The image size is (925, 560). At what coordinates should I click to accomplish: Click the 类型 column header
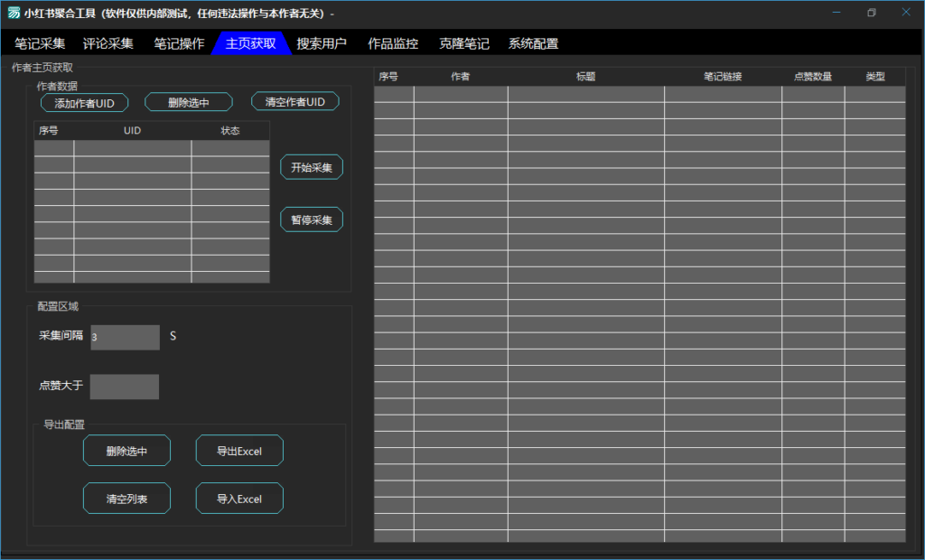pyautogui.click(x=875, y=76)
